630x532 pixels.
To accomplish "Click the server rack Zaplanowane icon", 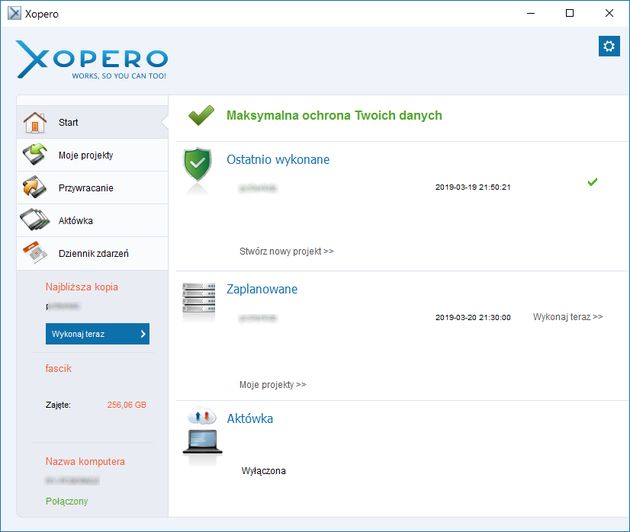I will click(x=199, y=298).
